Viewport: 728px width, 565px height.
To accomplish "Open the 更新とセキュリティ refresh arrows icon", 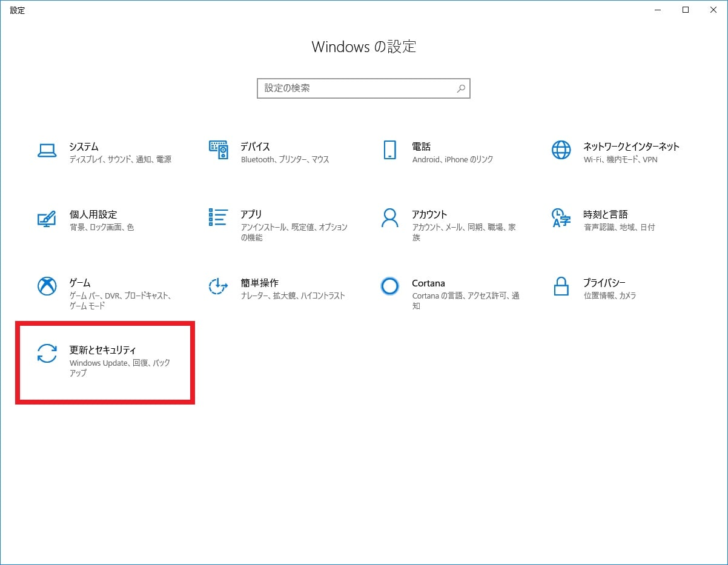I will pos(47,354).
